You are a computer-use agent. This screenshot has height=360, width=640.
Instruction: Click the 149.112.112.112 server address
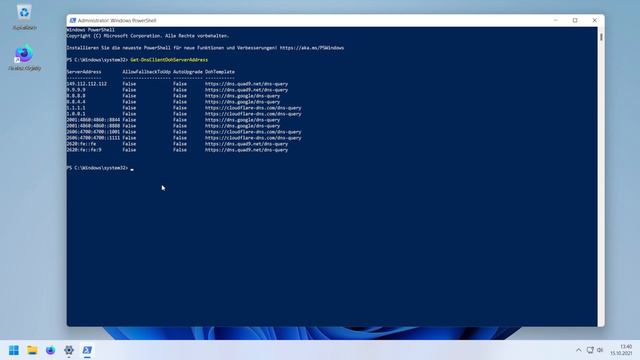[x=87, y=84]
